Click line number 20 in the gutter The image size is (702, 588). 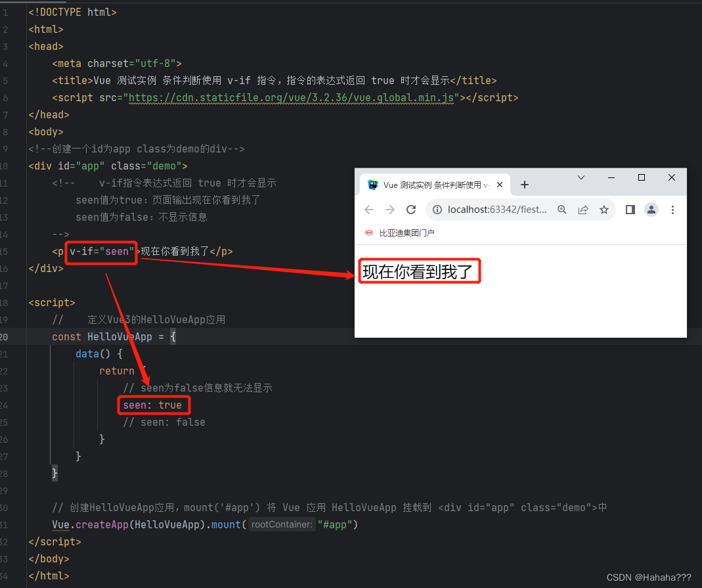5,337
